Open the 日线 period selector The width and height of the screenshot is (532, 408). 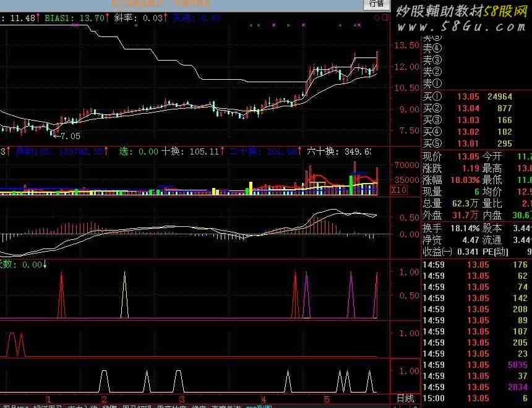[405, 399]
